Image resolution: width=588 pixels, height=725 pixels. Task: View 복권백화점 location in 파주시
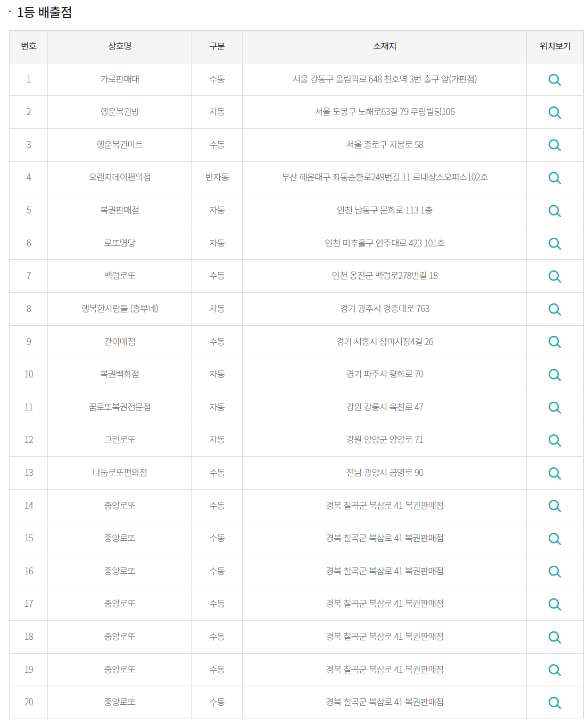pyautogui.click(x=555, y=374)
